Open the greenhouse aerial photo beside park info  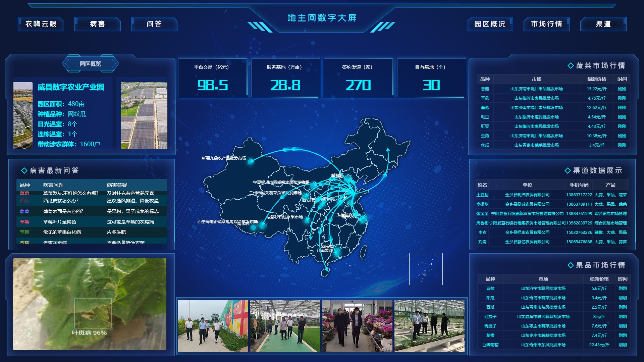144,115
